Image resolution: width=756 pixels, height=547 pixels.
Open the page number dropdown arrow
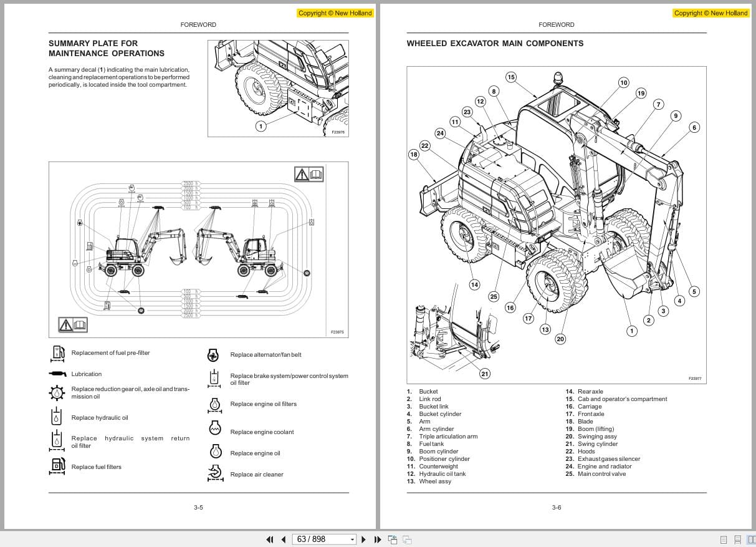click(x=352, y=540)
